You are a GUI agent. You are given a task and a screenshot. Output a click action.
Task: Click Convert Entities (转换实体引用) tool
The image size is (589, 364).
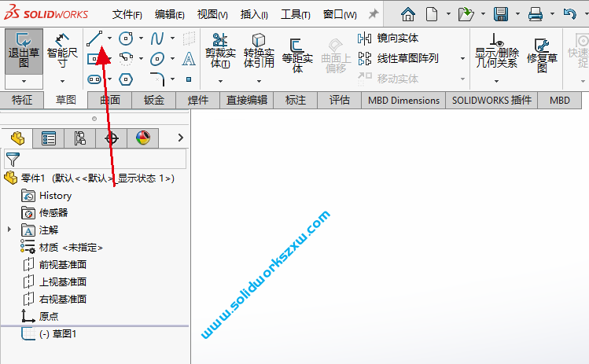click(x=259, y=50)
